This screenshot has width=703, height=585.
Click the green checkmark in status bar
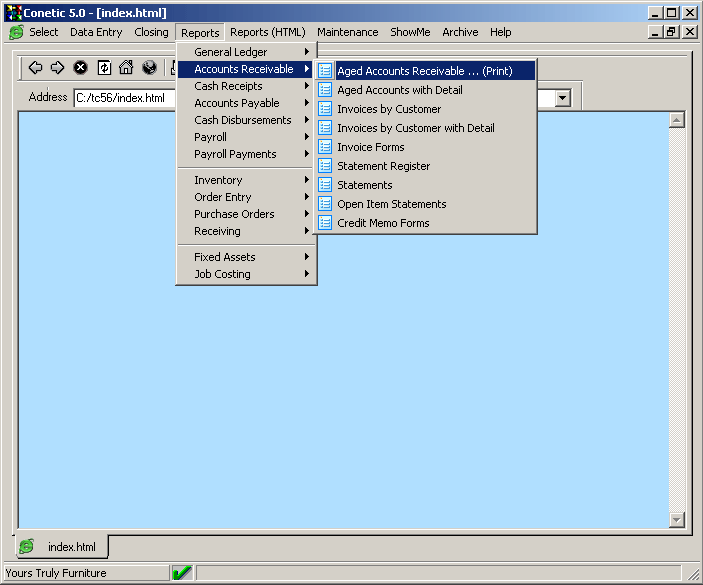182,573
